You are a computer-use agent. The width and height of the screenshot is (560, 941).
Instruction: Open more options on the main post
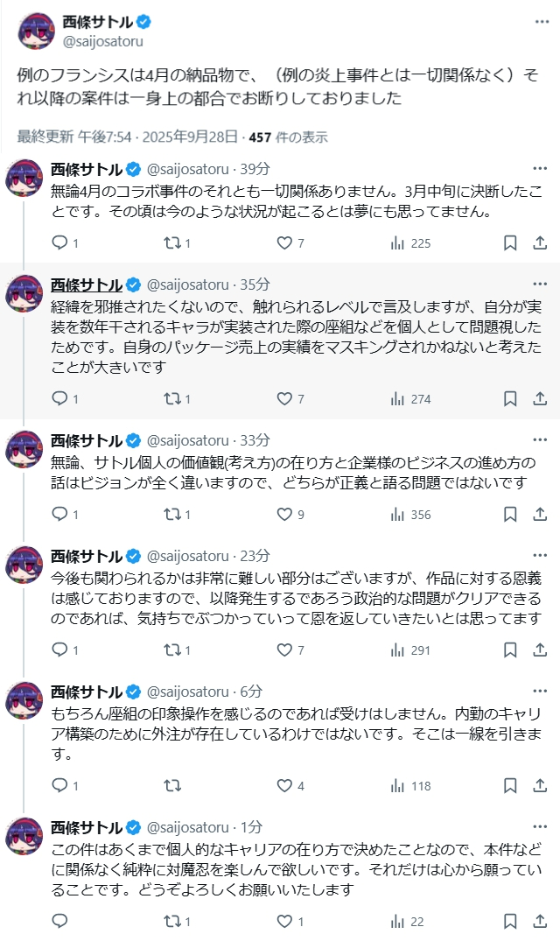pos(542,22)
